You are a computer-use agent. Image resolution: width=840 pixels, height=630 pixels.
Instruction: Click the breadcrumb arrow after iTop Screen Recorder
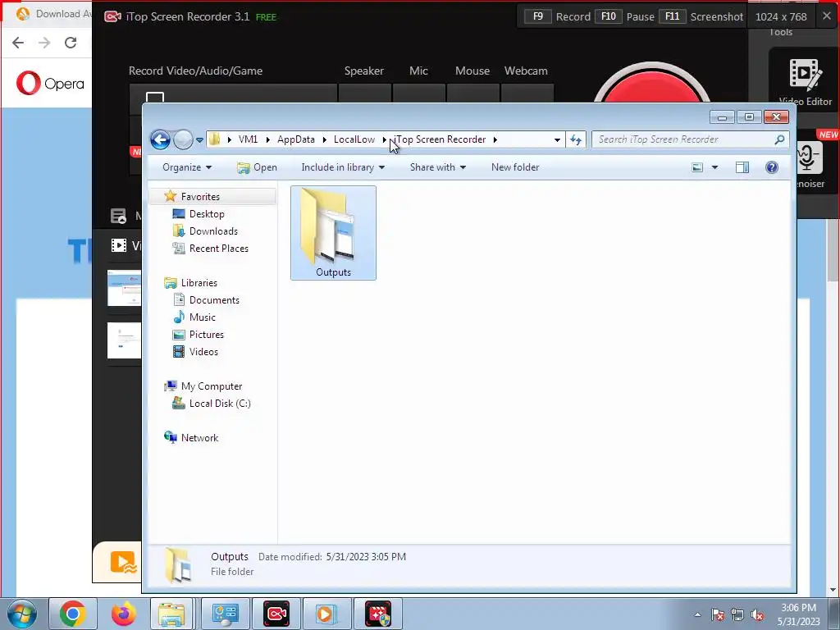[495, 139]
